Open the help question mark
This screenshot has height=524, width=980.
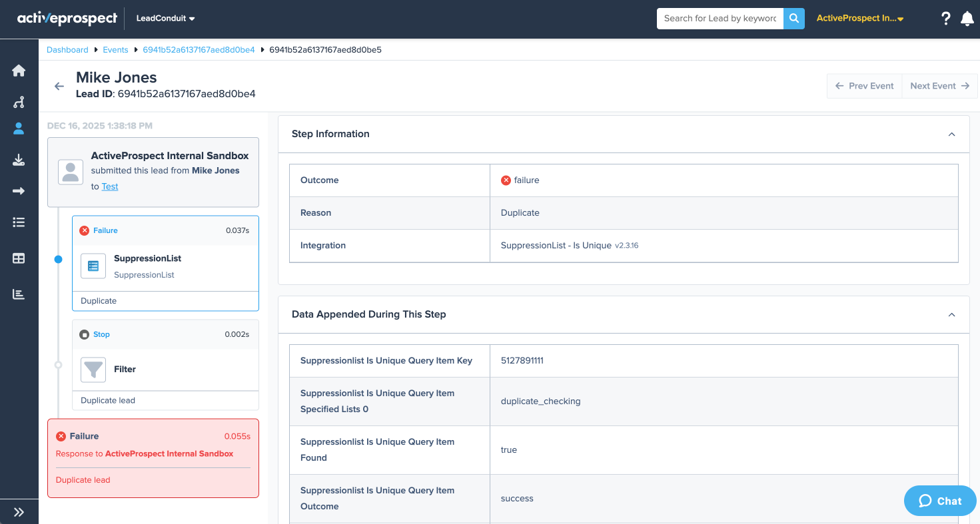(x=945, y=19)
